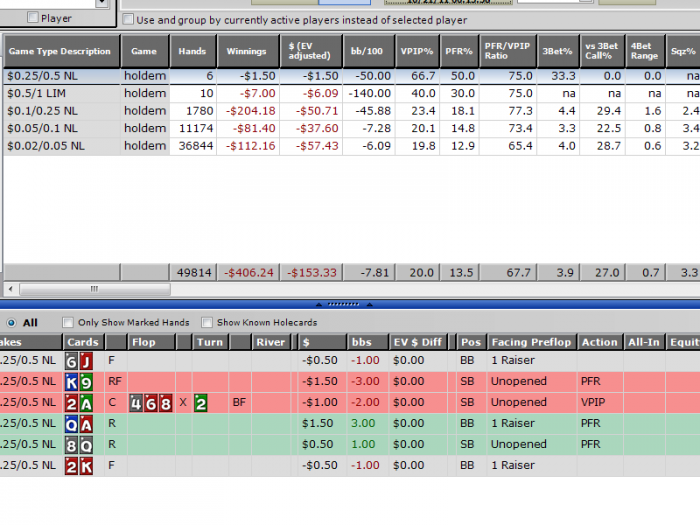The height and width of the screenshot is (525, 700).
Task: Click the -$204.18 winnings cell
Action: click(250, 111)
